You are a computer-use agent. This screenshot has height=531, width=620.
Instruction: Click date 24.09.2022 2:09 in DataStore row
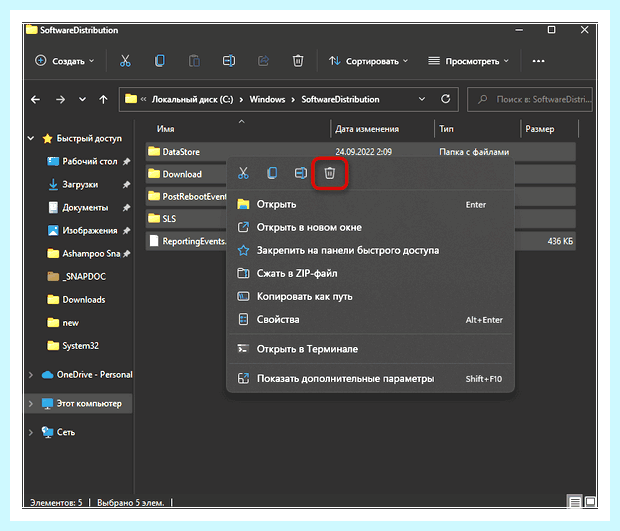364,152
